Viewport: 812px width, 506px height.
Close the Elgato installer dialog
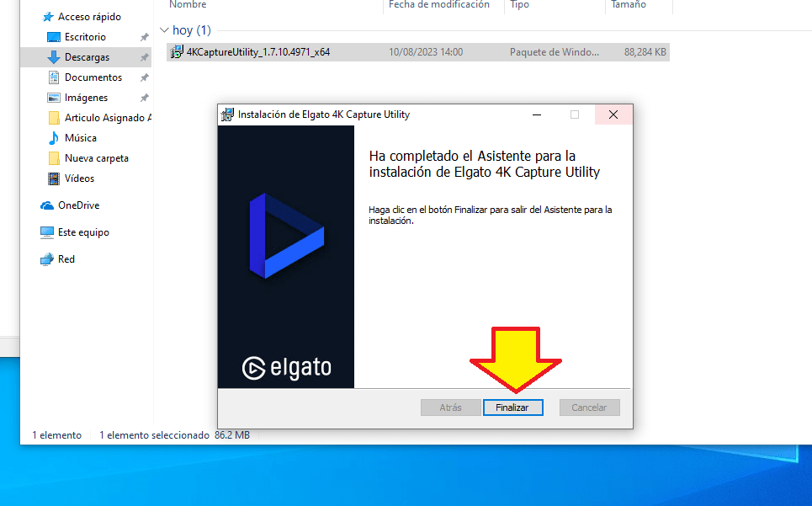point(613,115)
